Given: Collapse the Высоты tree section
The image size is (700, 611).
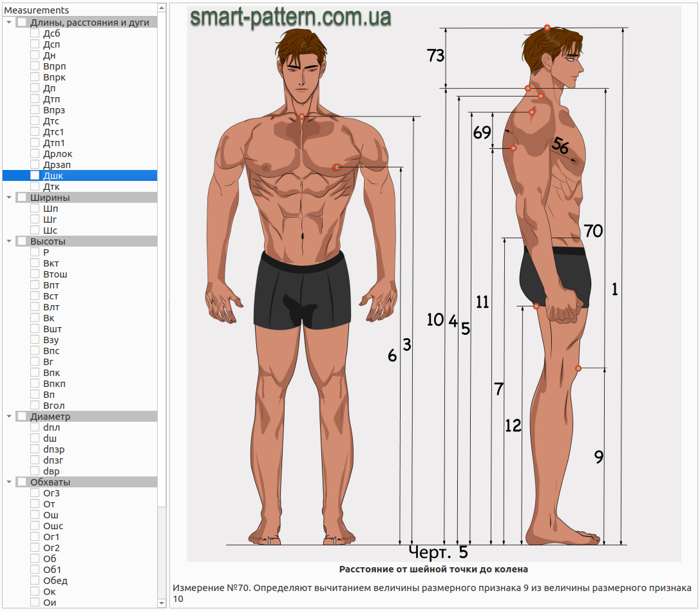Looking at the screenshot, I should (9, 241).
